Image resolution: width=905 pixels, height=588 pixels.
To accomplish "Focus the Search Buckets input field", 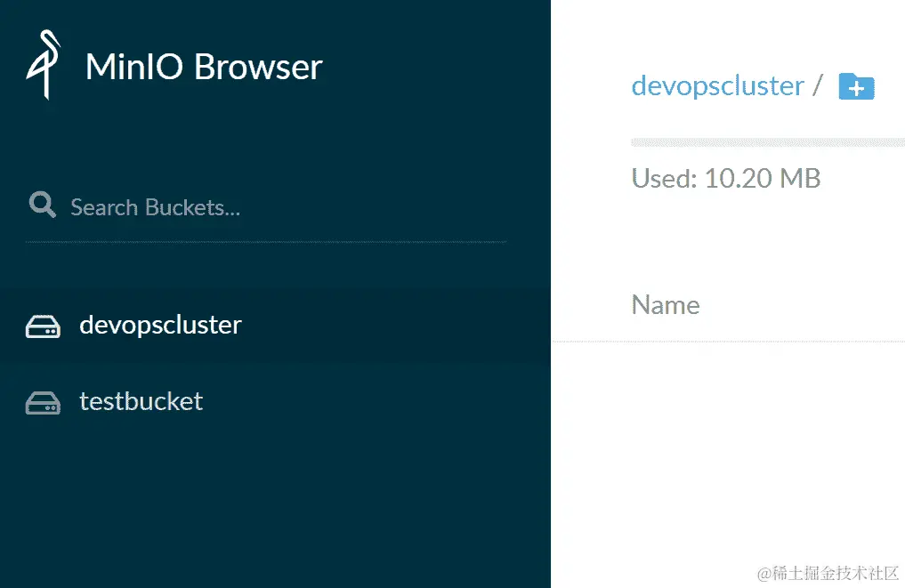I will (x=266, y=207).
